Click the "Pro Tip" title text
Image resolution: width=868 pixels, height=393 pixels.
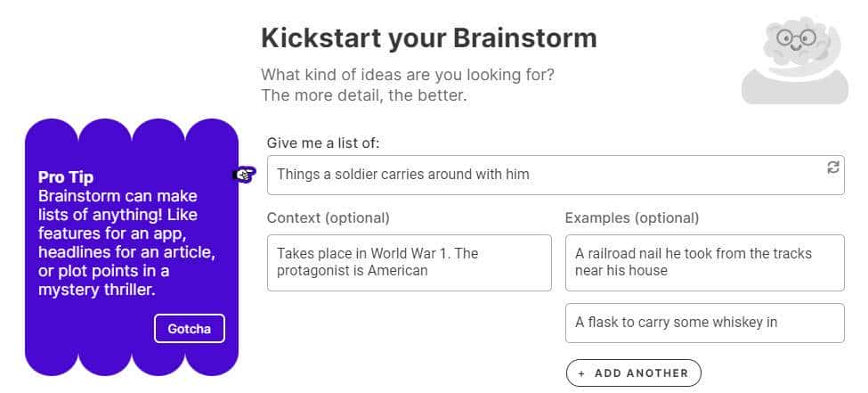(x=66, y=177)
